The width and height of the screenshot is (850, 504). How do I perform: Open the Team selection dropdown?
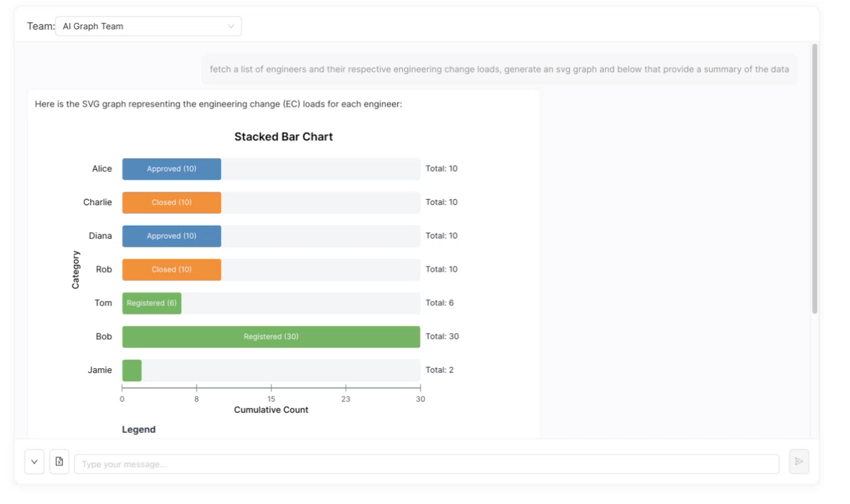click(148, 26)
